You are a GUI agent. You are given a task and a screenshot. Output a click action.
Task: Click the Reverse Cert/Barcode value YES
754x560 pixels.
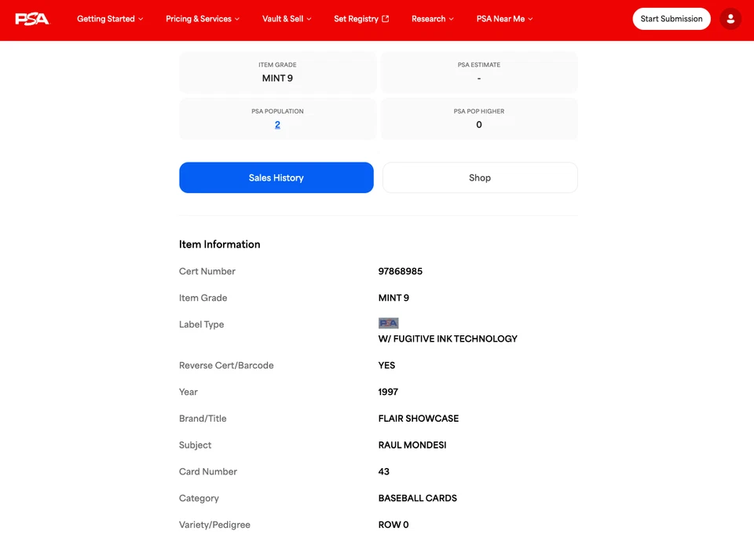coord(386,365)
